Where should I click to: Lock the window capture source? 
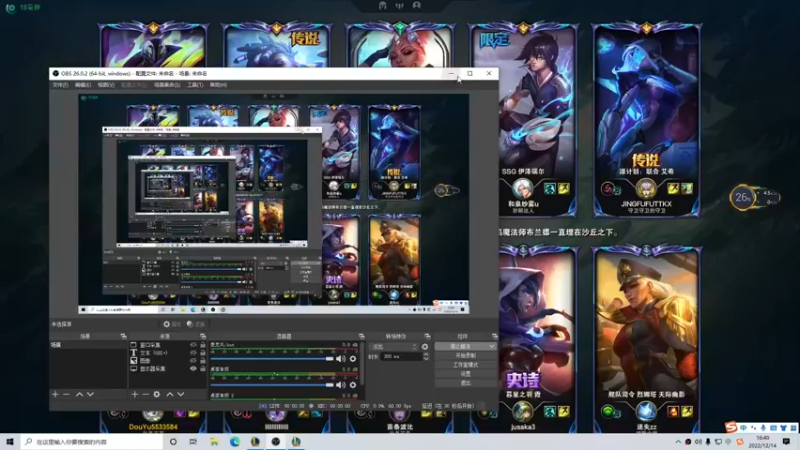coord(203,345)
